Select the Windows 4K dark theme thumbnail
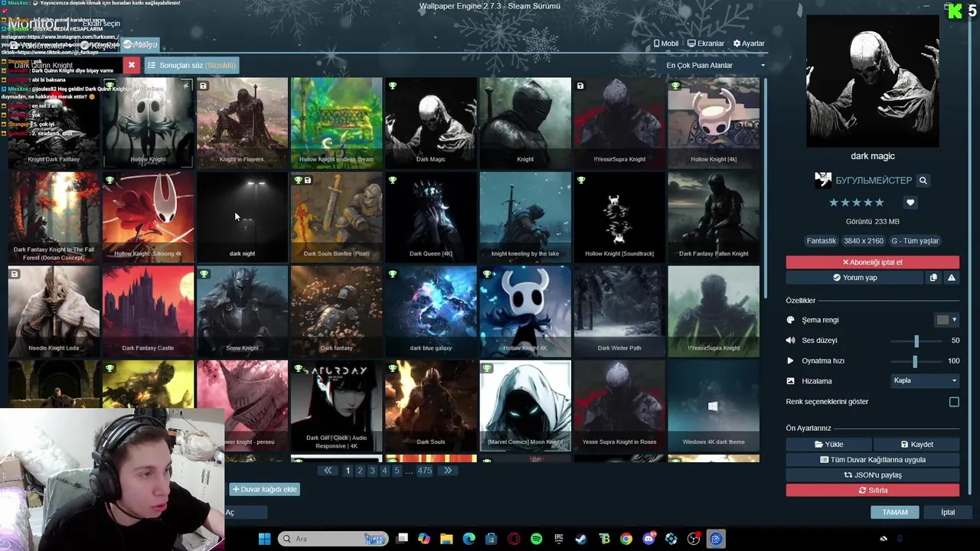 click(714, 405)
